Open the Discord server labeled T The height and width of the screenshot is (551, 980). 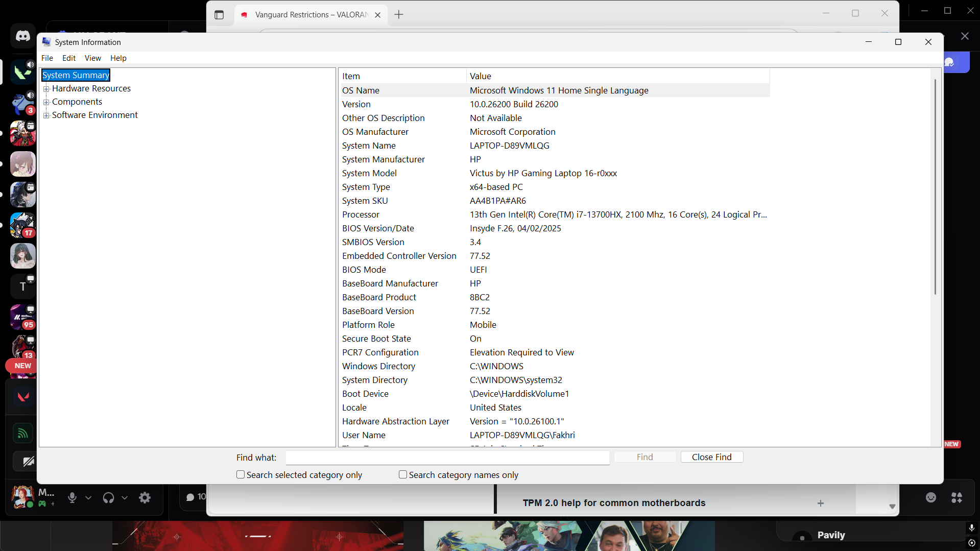(x=22, y=286)
